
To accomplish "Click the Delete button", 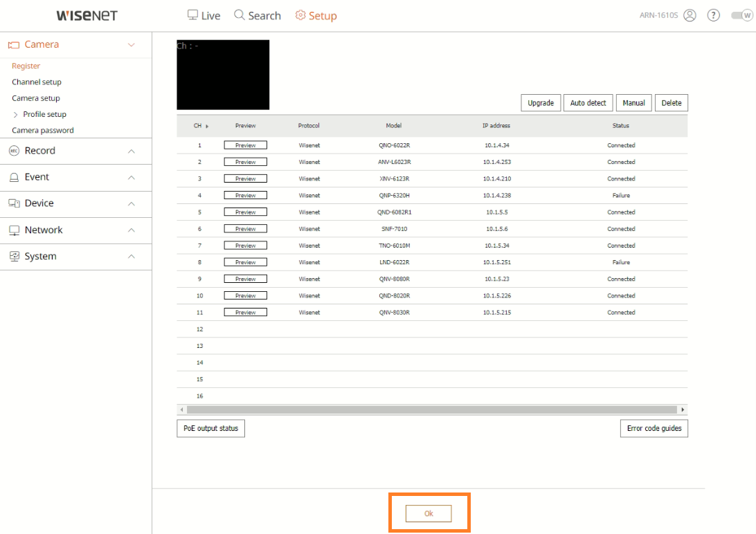I will 672,103.
